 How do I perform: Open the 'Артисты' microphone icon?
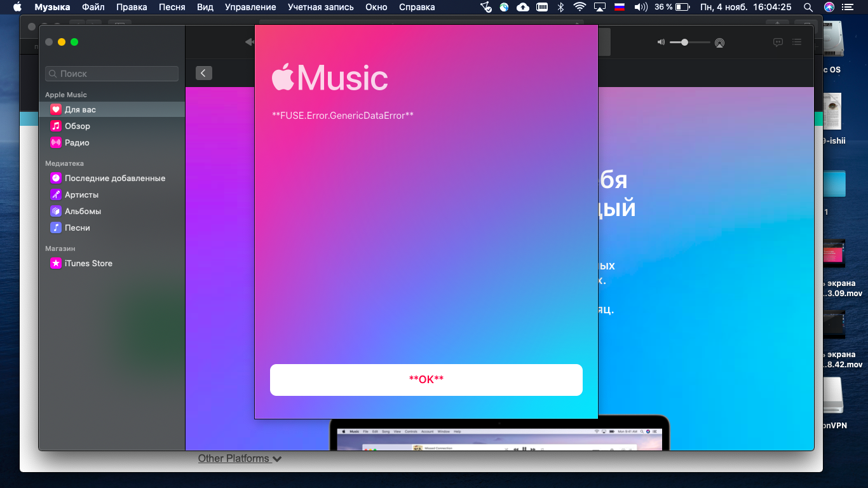(x=56, y=194)
